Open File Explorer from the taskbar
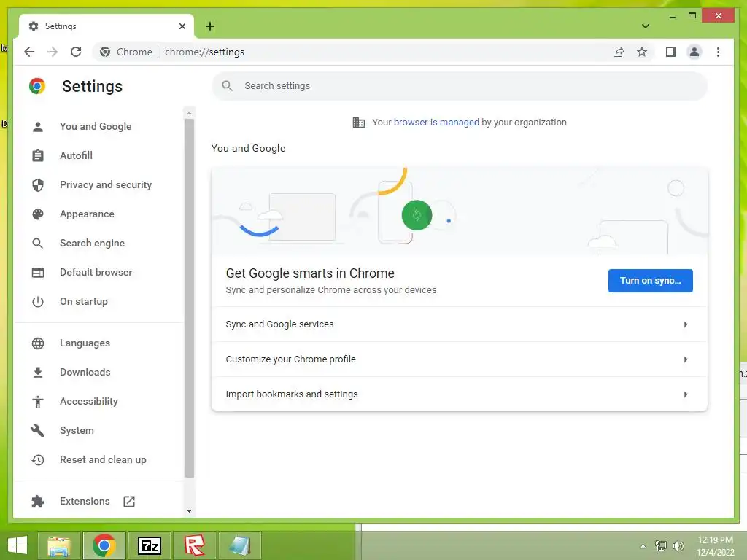This screenshot has width=747, height=560. coord(59,545)
